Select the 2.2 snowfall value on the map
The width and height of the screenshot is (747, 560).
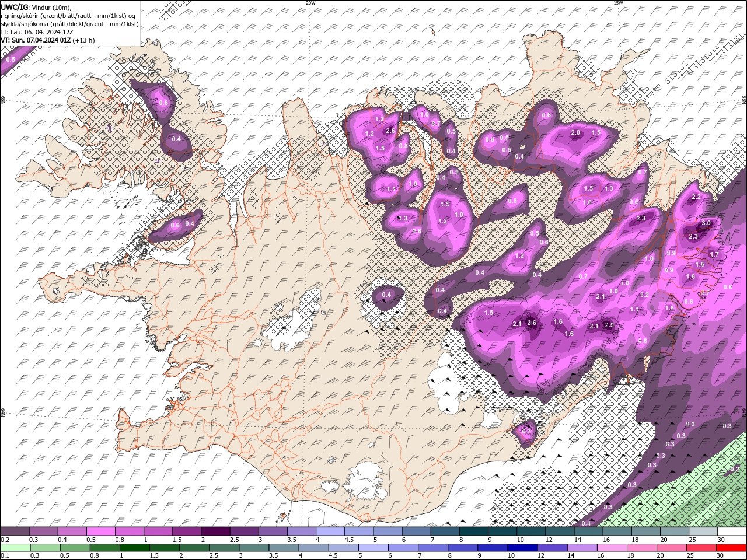(x=696, y=197)
